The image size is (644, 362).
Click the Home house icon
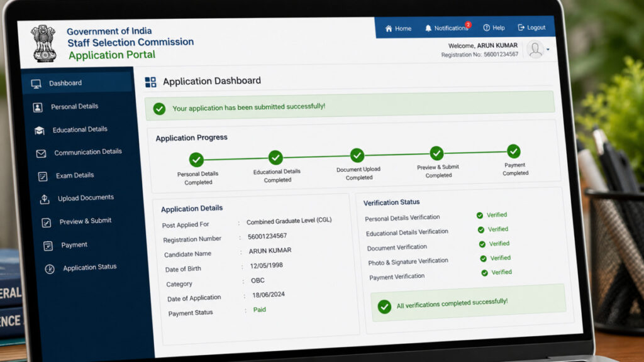click(x=389, y=28)
